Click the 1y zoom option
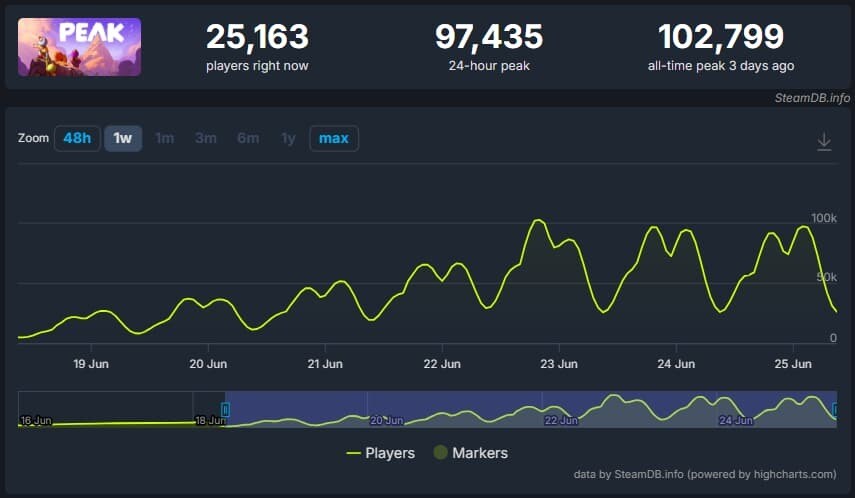Image resolution: width=855 pixels, height=498 pixels. tap(288, 138)
